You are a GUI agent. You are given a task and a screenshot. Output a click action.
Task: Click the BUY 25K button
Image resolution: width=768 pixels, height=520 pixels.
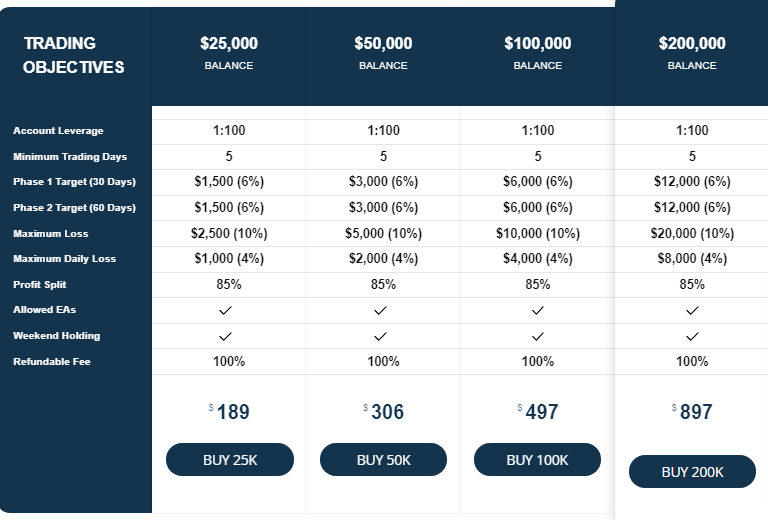tap(230, 460)
